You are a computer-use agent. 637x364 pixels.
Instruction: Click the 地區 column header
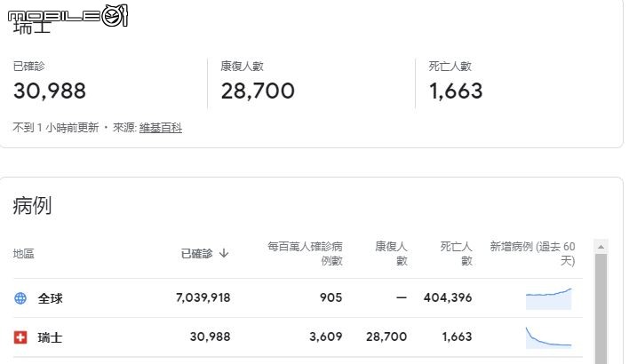click(24, 254)
